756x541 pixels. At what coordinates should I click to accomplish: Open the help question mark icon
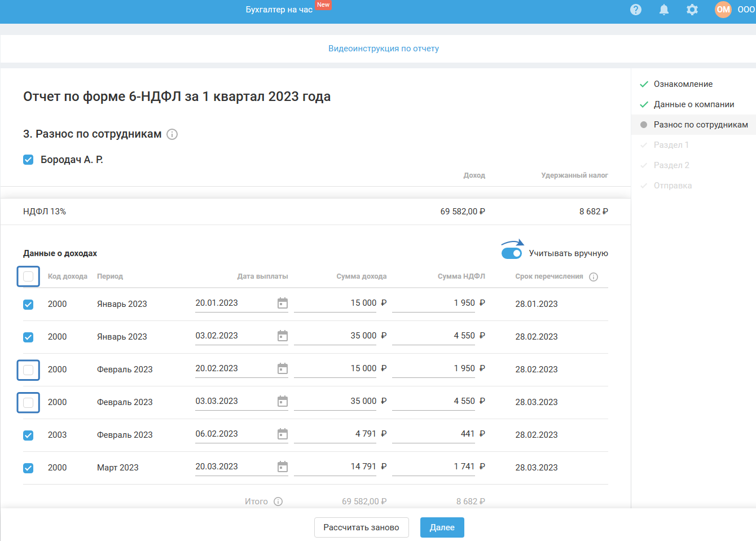(636, 10)
